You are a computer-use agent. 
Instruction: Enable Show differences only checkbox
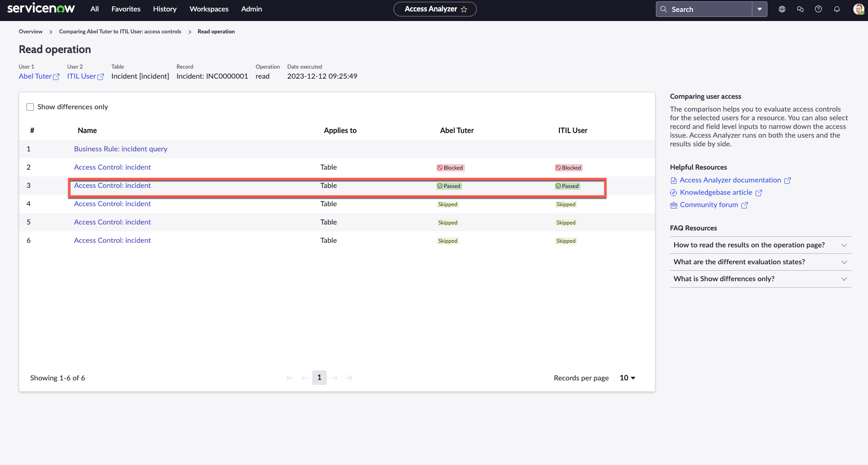coord(30,107)
